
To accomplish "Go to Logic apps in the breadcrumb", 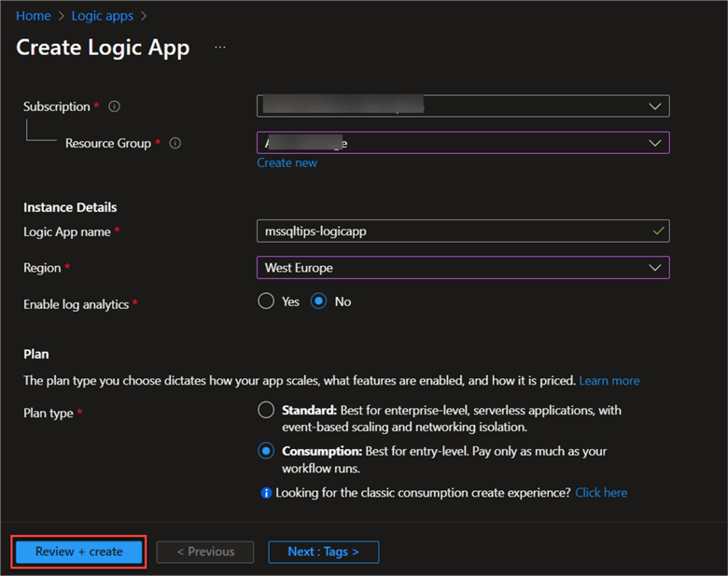I will coord(103,16).
